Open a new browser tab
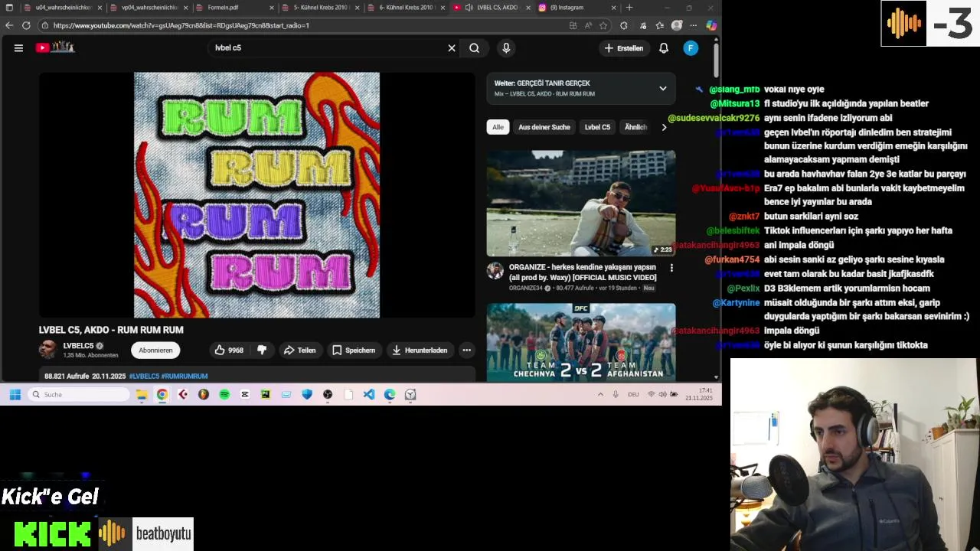 [x=629, y=8]
